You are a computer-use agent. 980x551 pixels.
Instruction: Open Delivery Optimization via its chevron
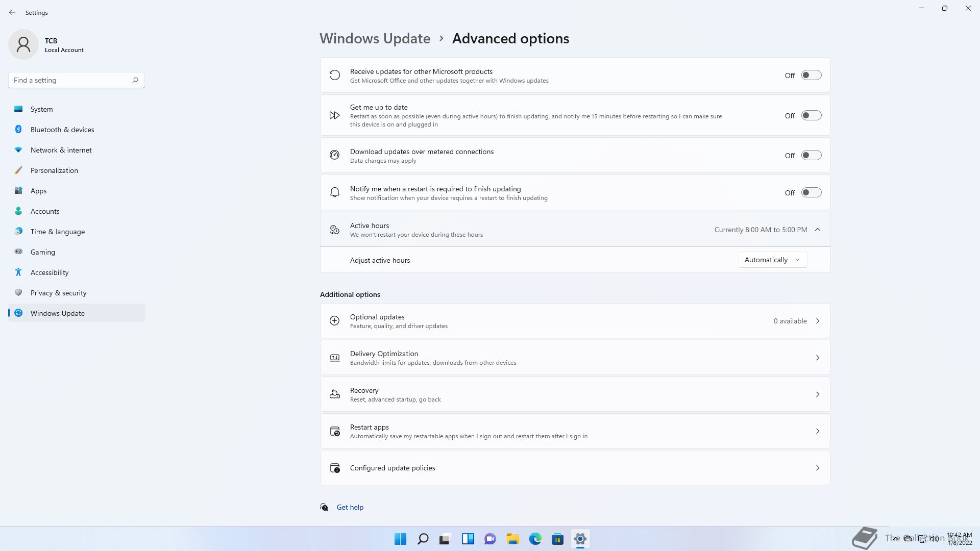[818, 358]
